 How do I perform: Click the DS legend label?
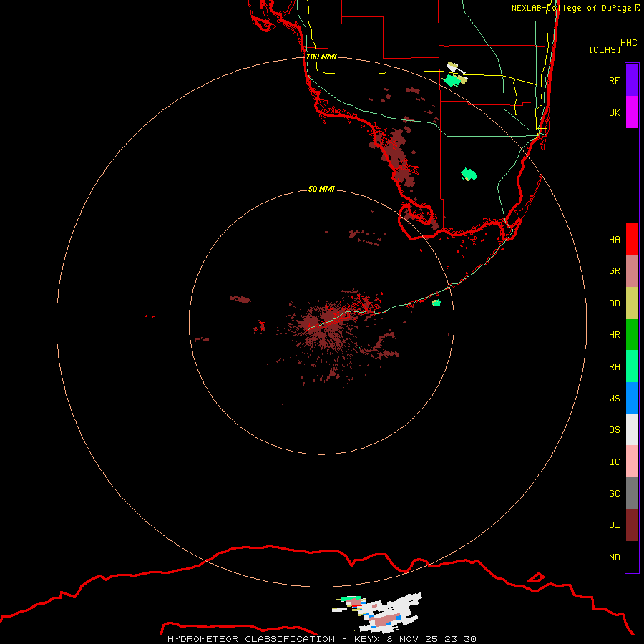[614, 430]
